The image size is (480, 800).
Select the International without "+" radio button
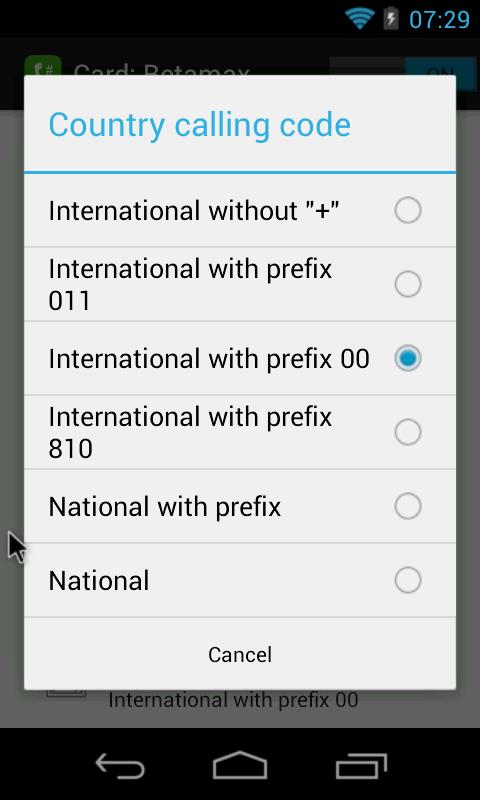pyautogui.click(x=408, y=211)
